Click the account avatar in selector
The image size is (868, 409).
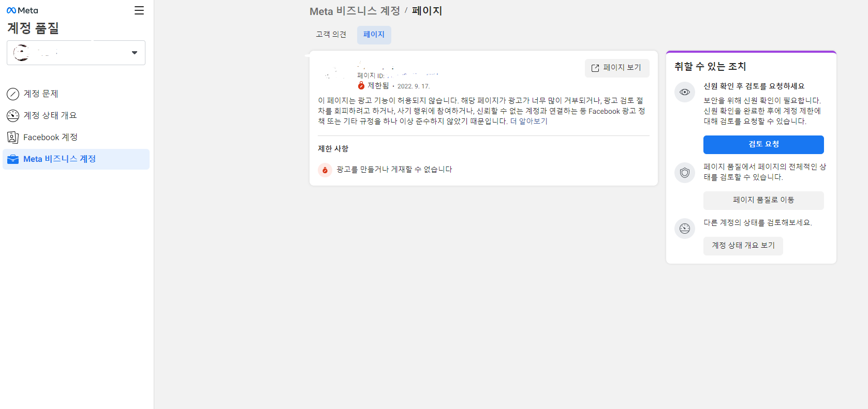pos(21,53)
